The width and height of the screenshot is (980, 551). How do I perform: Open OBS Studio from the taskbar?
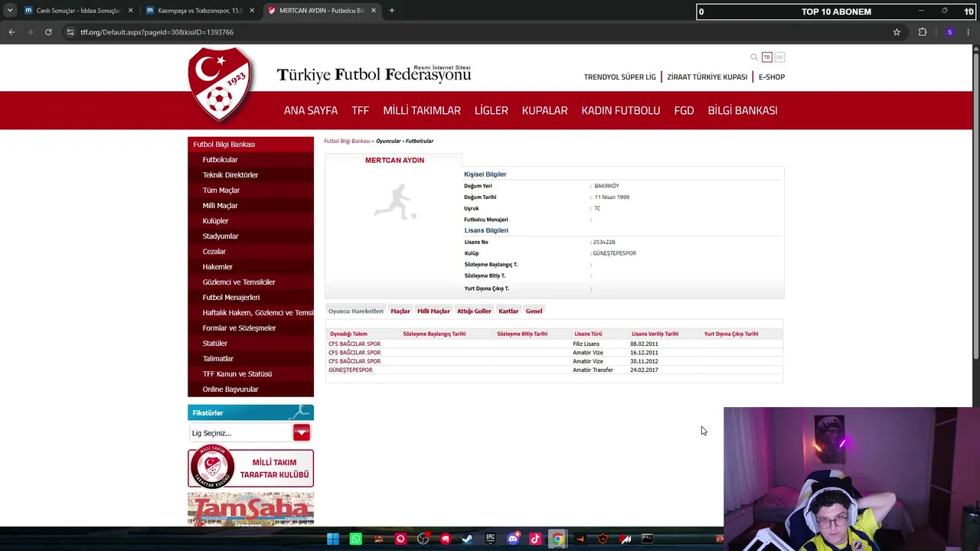click(x=423, y=539)
